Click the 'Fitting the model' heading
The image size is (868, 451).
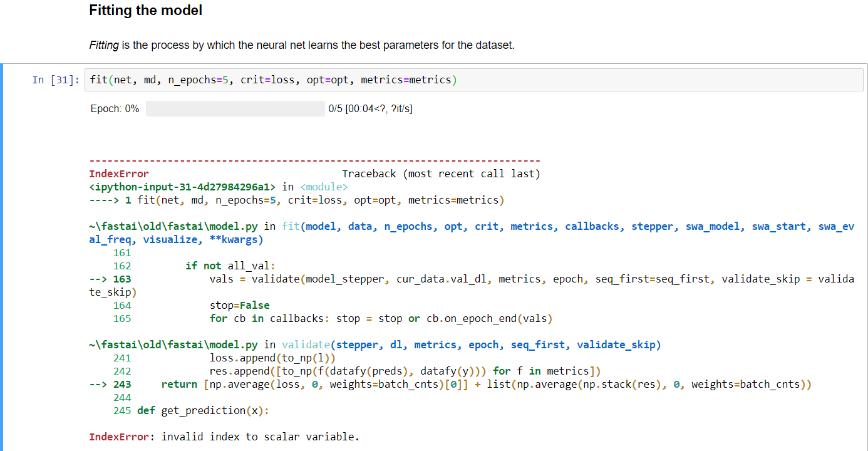145,11
